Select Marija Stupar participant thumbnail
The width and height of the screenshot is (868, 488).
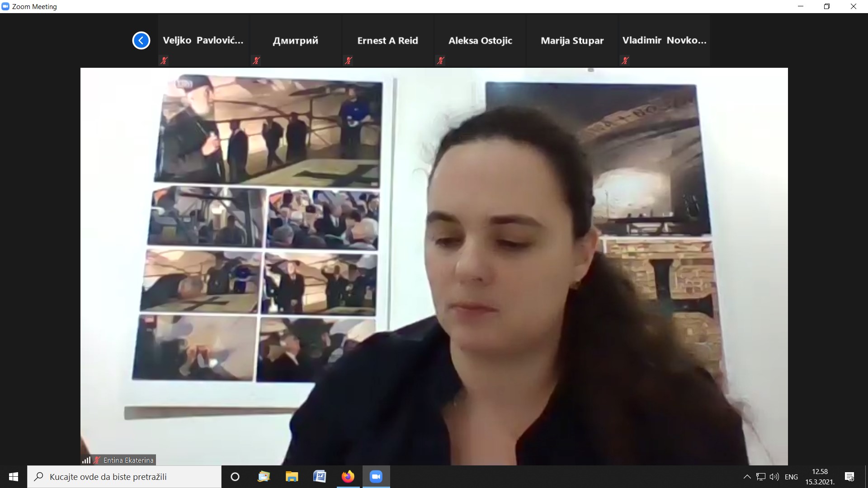pyautogui.click(x=572, y=41)
